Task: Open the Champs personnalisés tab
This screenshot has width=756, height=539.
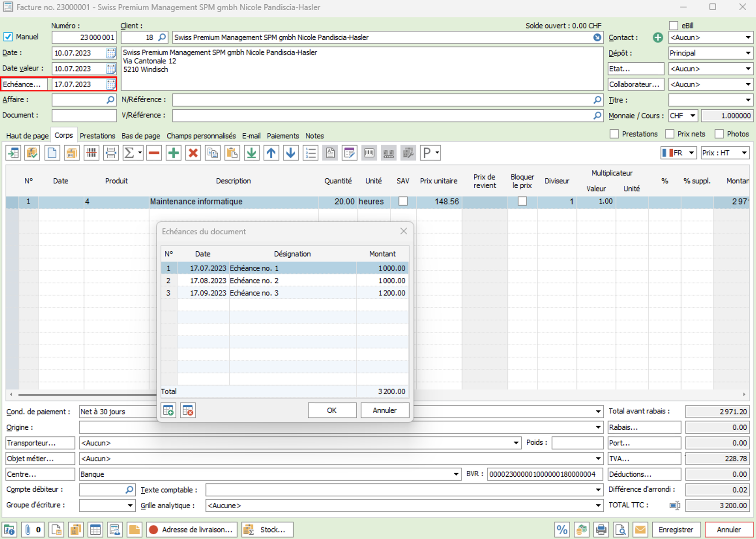Action: click(201, 136)
